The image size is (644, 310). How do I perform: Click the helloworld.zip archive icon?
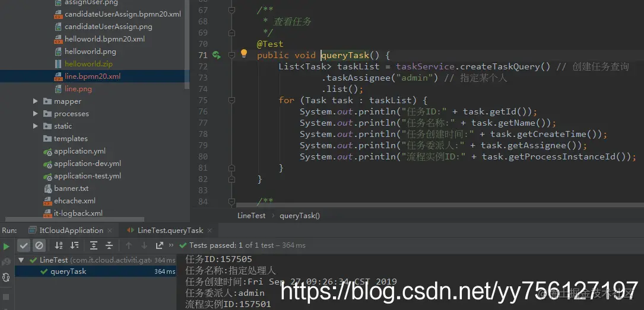[58, 64]
